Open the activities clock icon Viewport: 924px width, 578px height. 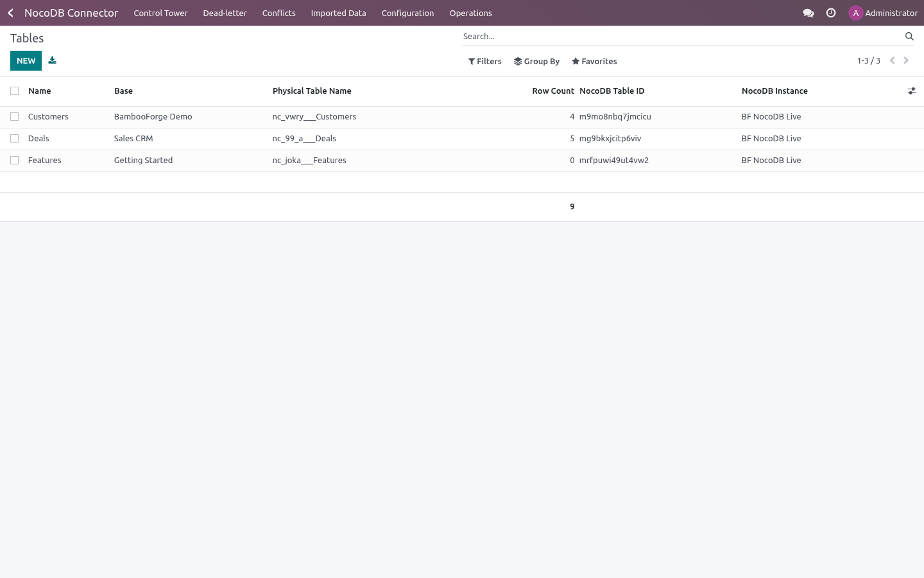pyautogui.click(x=831, y=13)
